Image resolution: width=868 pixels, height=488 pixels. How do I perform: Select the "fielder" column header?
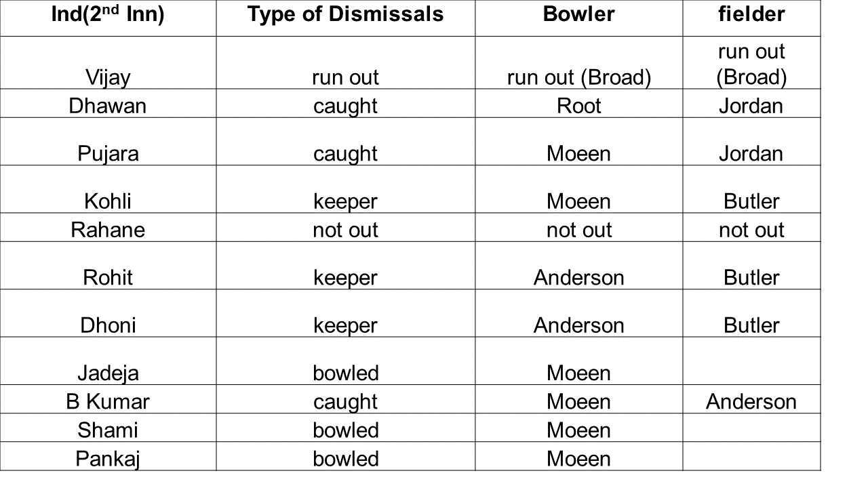tap(751, 14)
